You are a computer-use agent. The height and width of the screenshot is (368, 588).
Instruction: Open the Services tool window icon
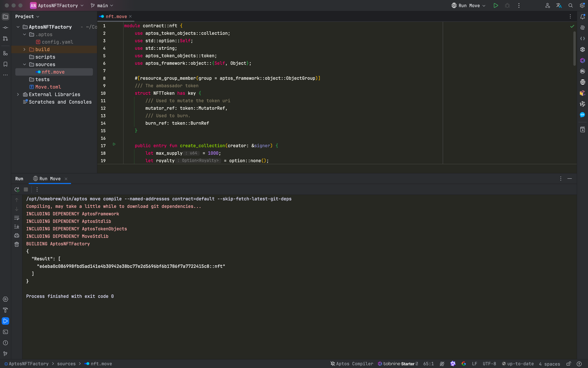tap(5, 299)
